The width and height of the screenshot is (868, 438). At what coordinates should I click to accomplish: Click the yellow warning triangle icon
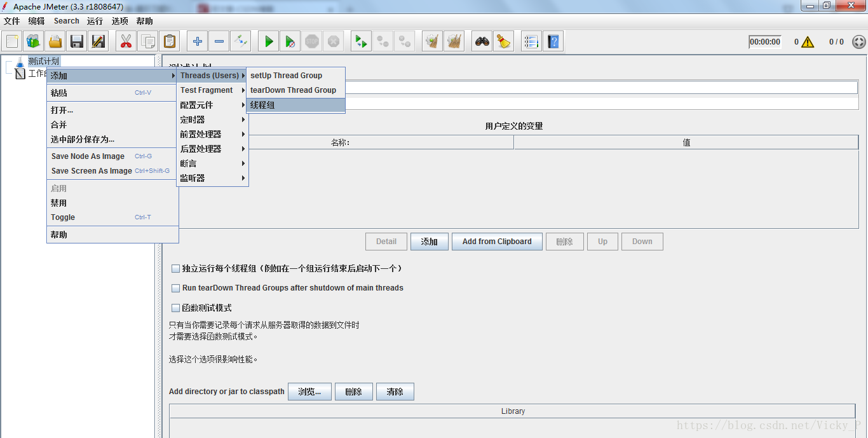tap(808, 42)
